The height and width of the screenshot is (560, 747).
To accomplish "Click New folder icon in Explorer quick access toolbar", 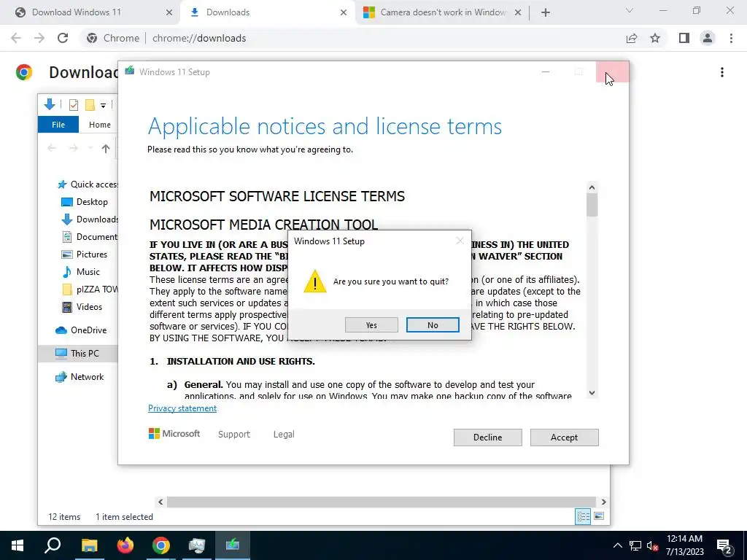I will point(90,105).
